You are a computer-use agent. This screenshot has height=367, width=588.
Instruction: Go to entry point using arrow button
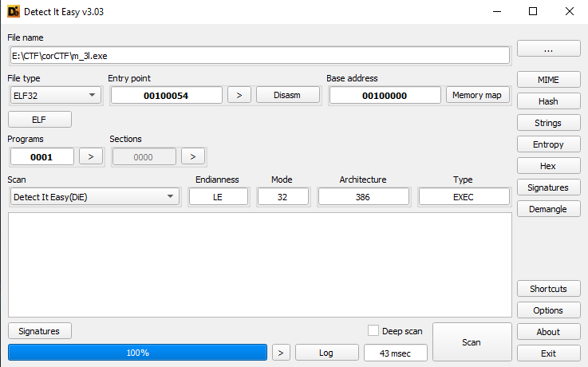tap(239, 95)
